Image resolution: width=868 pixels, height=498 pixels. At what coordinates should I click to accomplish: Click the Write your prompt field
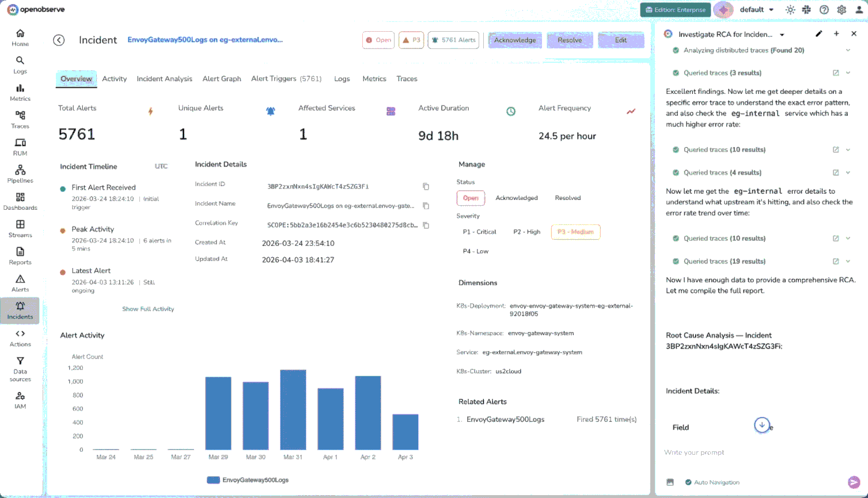click(x=749, y=452)
